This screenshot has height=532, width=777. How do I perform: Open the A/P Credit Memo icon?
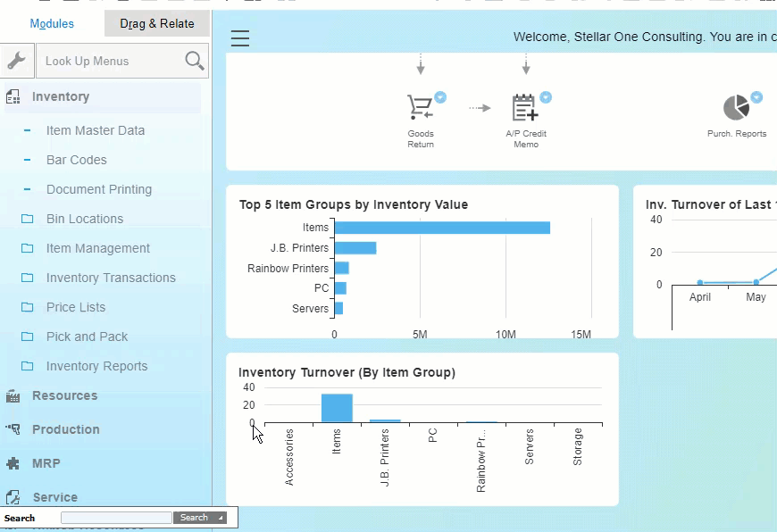click(526, 107)
